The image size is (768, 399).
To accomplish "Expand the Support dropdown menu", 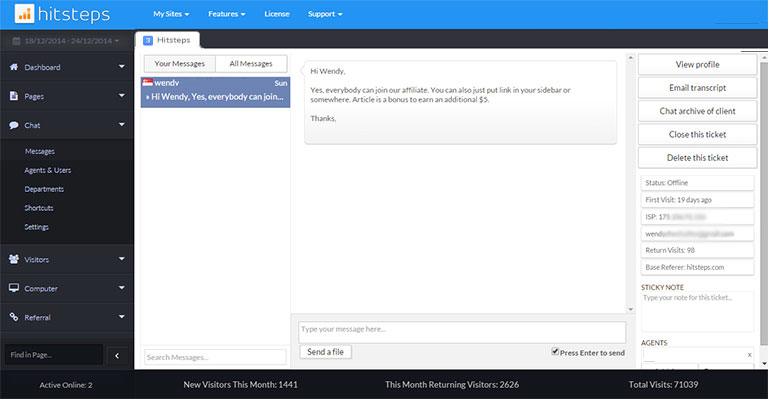I will pyautogui.click(x=325, y=14).
